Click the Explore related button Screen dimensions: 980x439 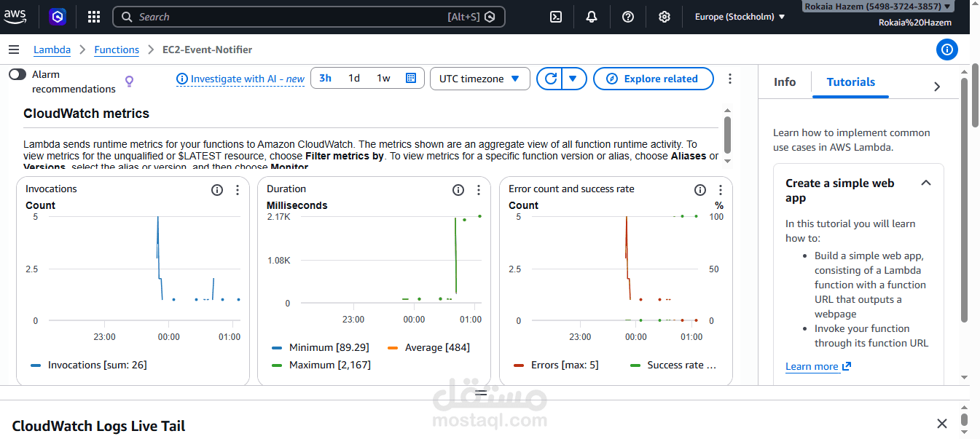click(653, 78)
